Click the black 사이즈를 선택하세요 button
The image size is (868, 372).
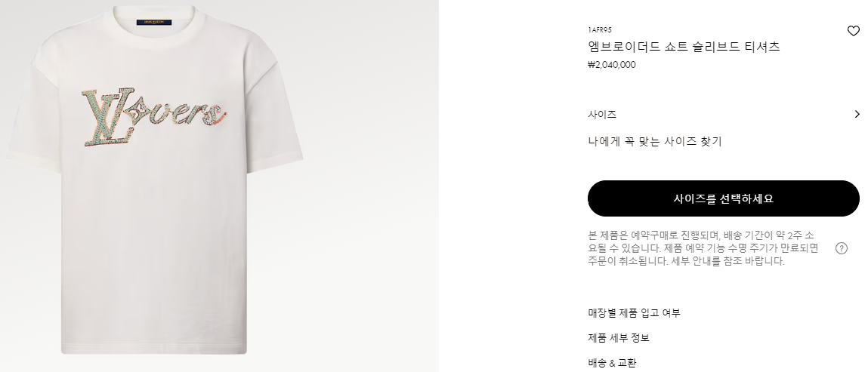pos(724,198)
